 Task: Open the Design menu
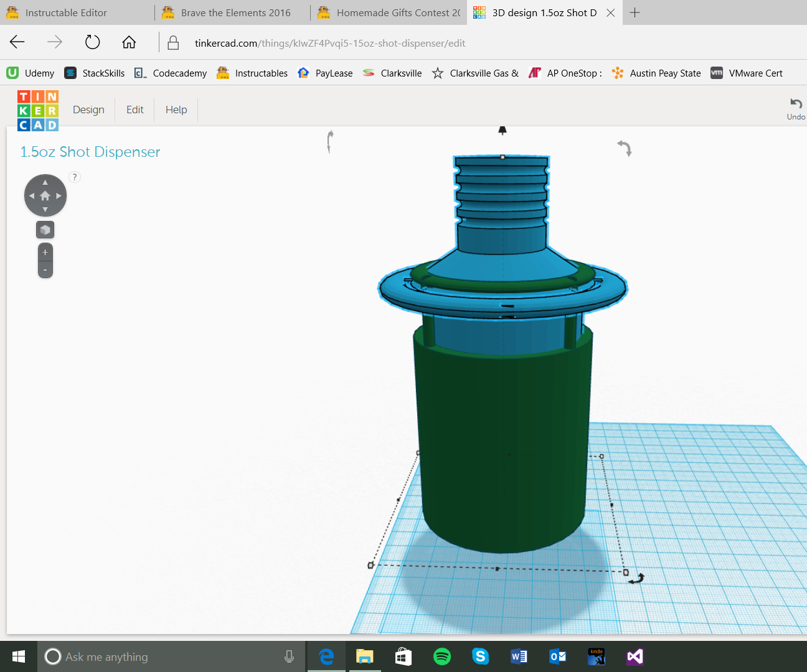click(88, 110)
